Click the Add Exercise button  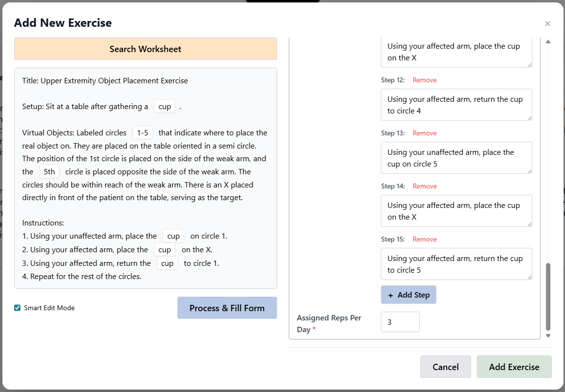pos(514,367)
